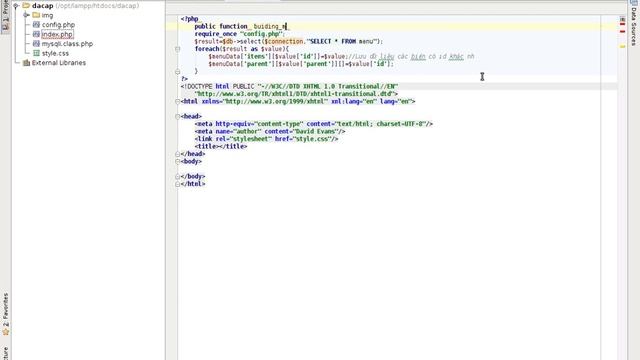
Task: Click the Project tab icon
Action: [5, 27]
